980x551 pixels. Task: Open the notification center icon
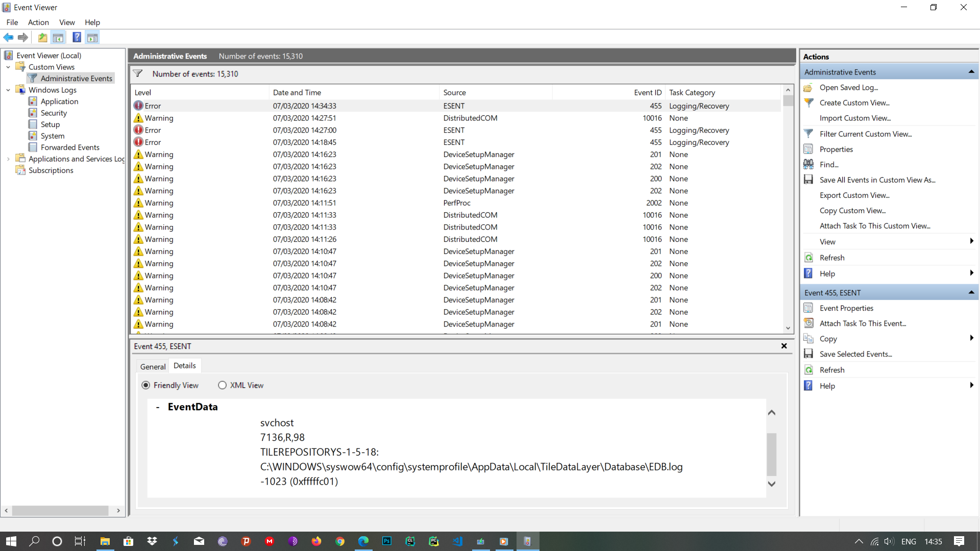tap(959, 541)
